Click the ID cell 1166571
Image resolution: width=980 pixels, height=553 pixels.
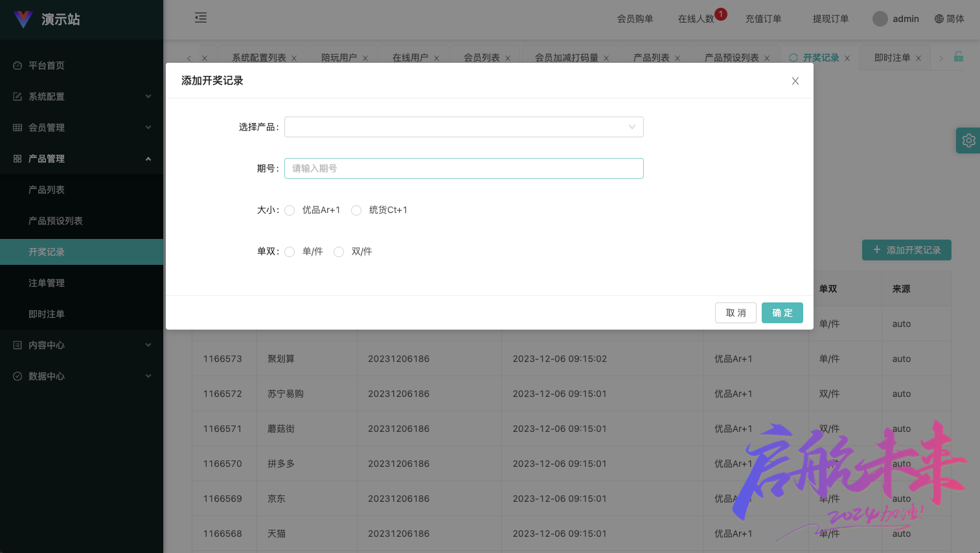tap(223, 429)
